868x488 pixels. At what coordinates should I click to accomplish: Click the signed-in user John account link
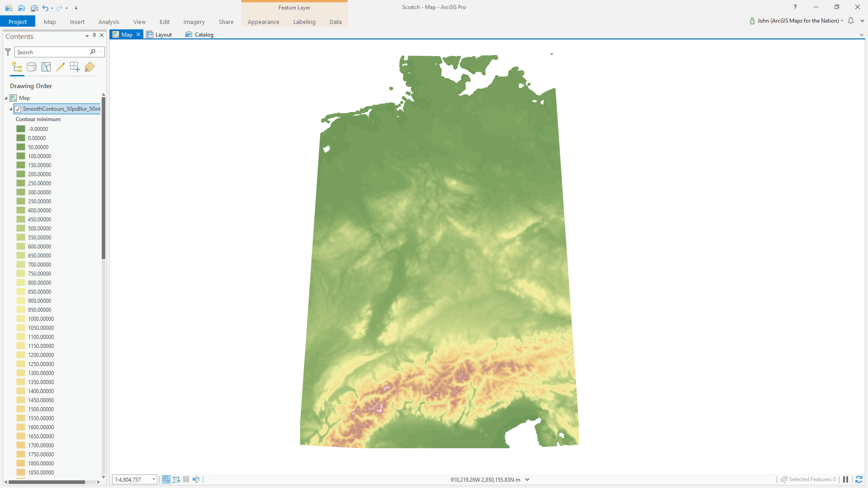[797, 21]
